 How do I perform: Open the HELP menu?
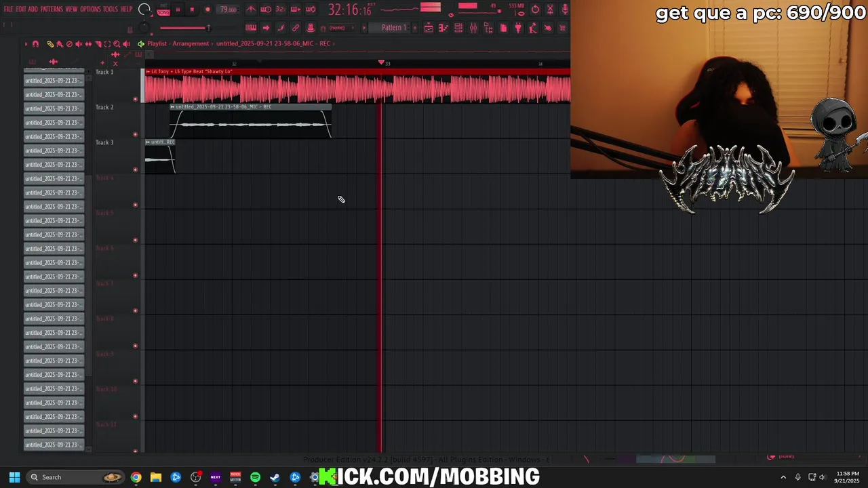[126, 9]
